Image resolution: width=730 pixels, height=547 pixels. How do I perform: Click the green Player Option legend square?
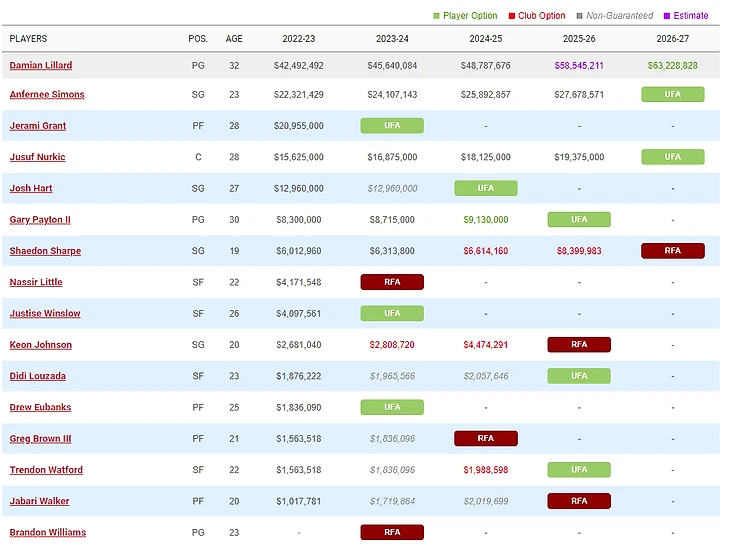[x=436, y=16]
